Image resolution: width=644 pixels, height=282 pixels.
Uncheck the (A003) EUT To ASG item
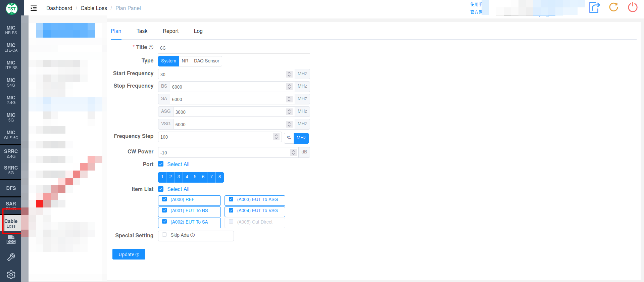231,199
